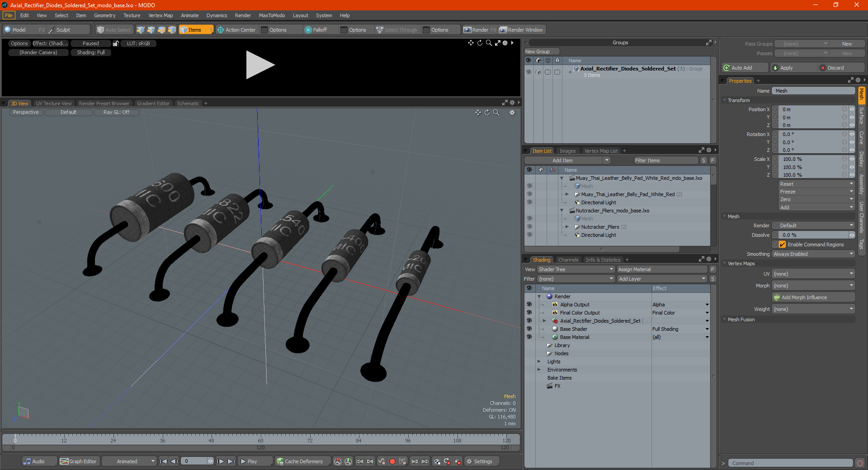The image size is (868, 470).
Task: Select the Materials selection mode icon
Action: [172, 30]
